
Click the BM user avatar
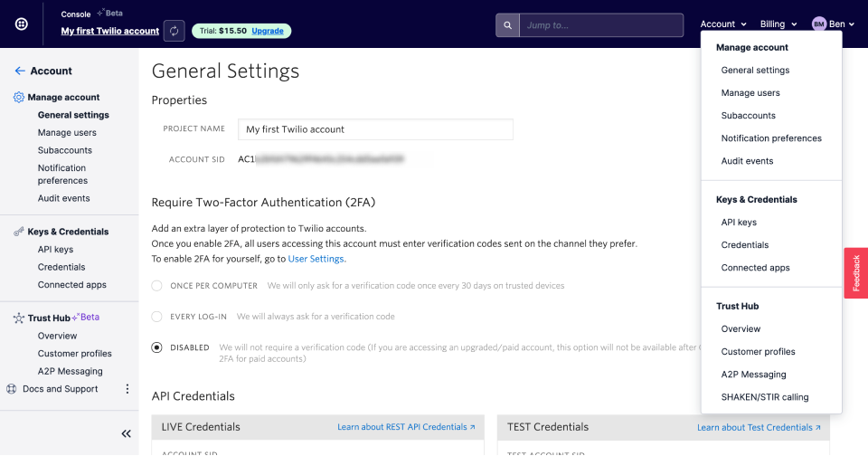(819, 24)
